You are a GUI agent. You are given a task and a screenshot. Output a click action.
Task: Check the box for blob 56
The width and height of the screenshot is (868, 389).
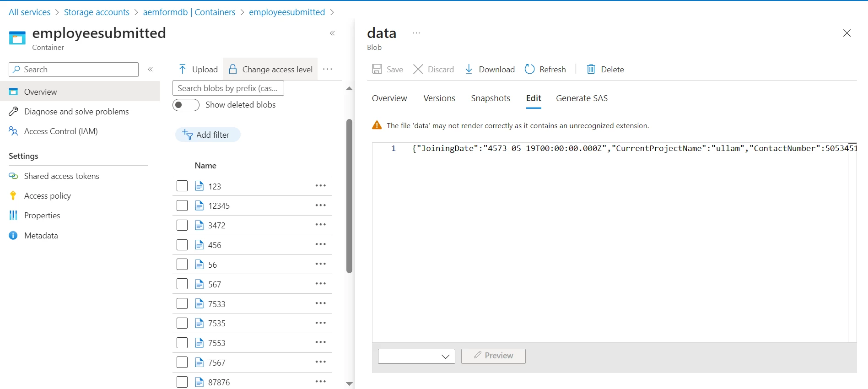[182, 265]
